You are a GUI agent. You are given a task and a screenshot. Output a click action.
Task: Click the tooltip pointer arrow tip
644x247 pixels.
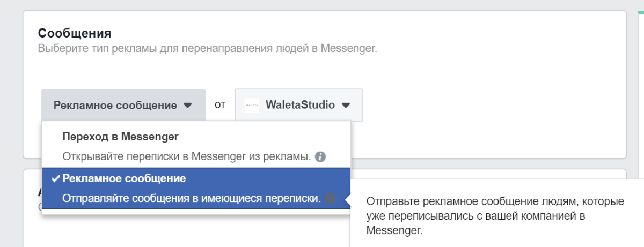click(x=347, y=199)
